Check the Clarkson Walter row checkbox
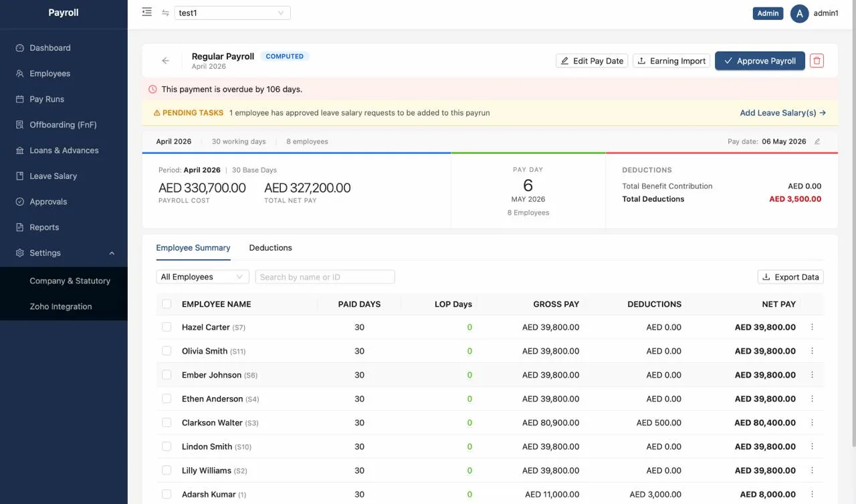The width and height of the screenshot is (856, 504). [x=167, y=422]
